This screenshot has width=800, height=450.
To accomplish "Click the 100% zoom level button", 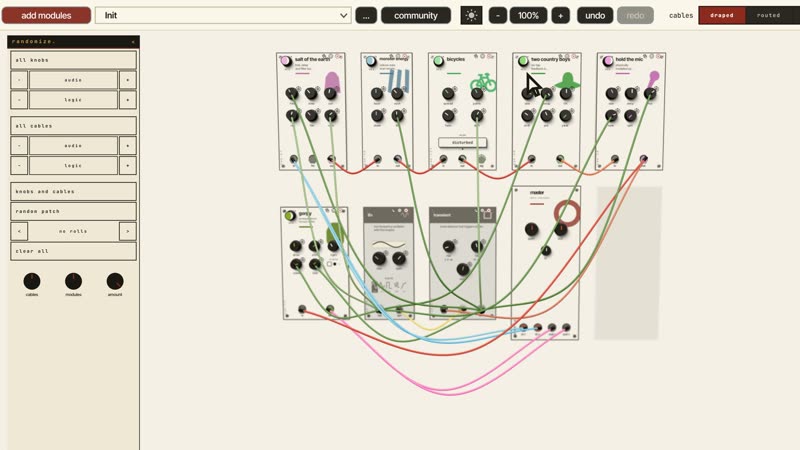I will (x=529, y=15).
